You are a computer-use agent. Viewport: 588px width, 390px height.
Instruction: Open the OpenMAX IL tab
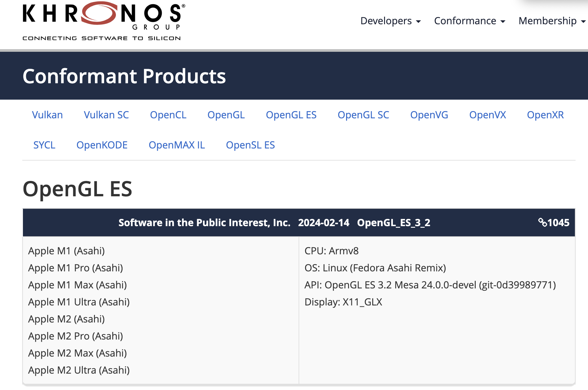pos(177,145)
